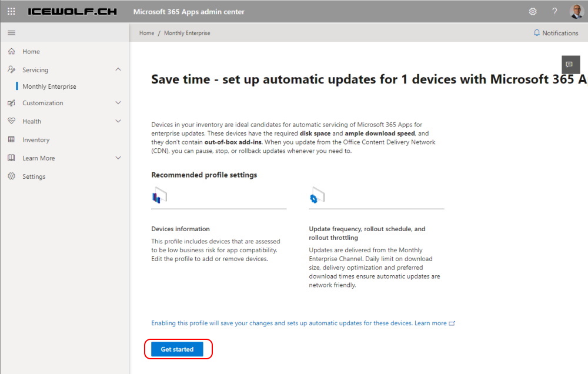The image size is (588, 374).
Task: Click the 'Save time - set up automatic updates' title
Action: point(369,79)
